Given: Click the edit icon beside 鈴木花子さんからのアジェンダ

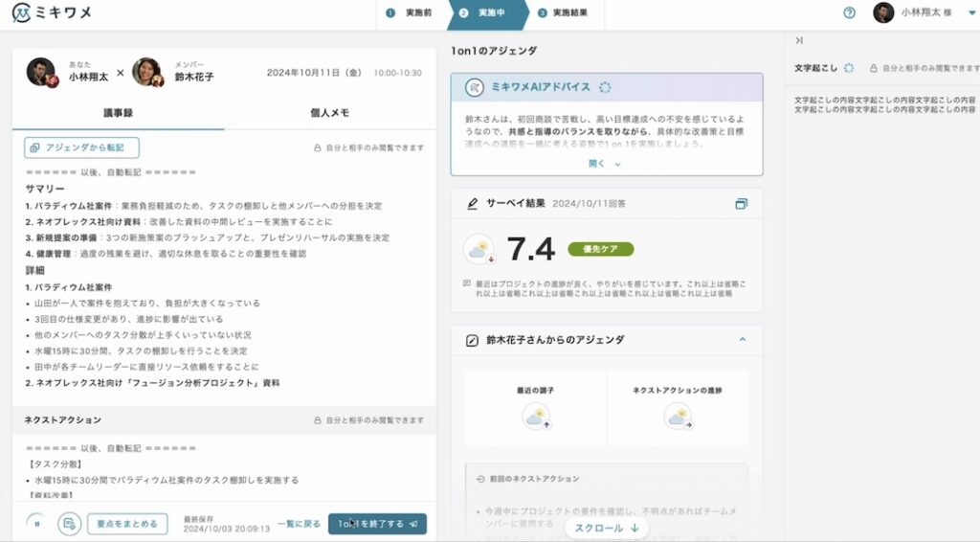Looking at the screenshot, I should pos(473,340).
